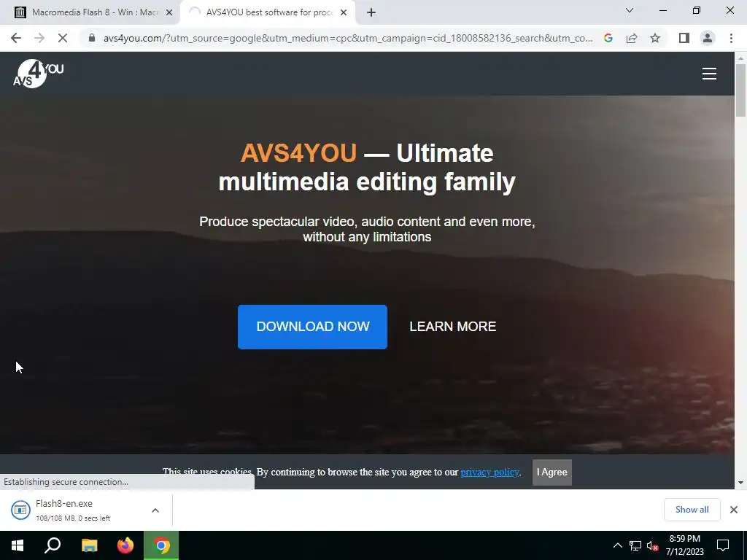Go back to previous page
This screenshot has width=747, height=560.
pyautogui.click(x=16, y=38)
